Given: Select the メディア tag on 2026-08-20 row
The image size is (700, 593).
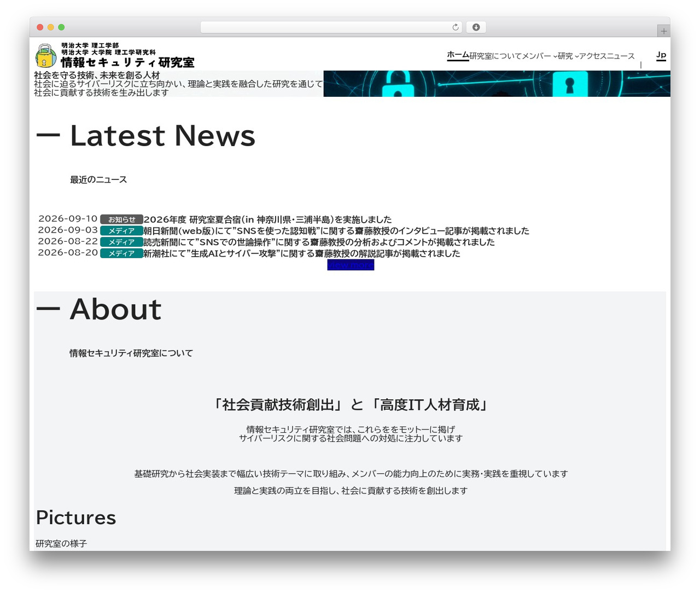Looking at the screenshot, I should point(121,254).
